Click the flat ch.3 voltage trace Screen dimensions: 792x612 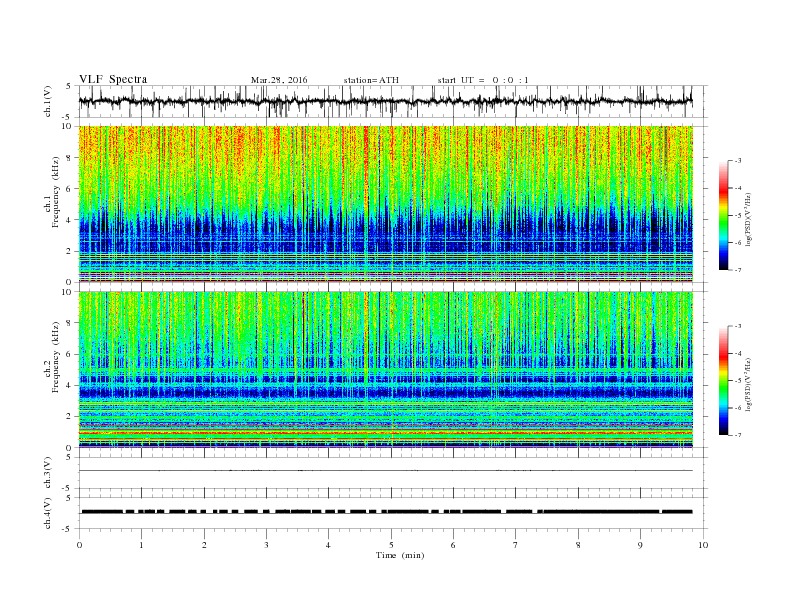tap(385, 471)
